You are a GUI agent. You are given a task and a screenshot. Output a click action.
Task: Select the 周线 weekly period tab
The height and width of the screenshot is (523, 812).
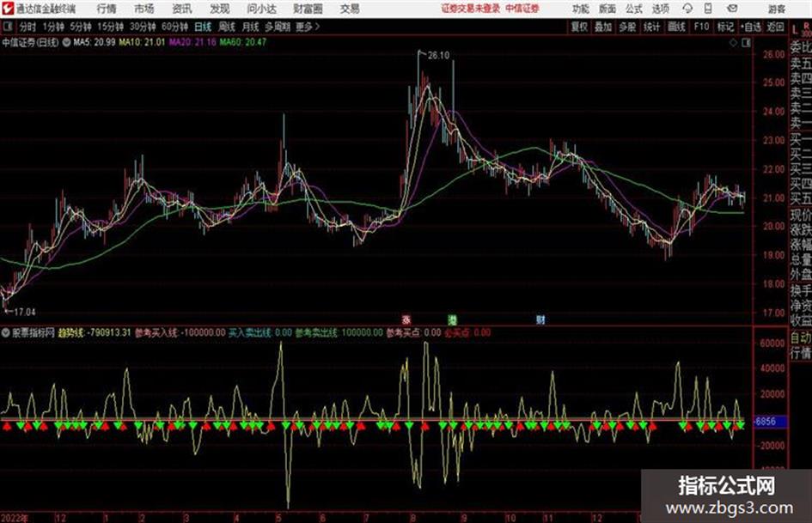(227, 27)
